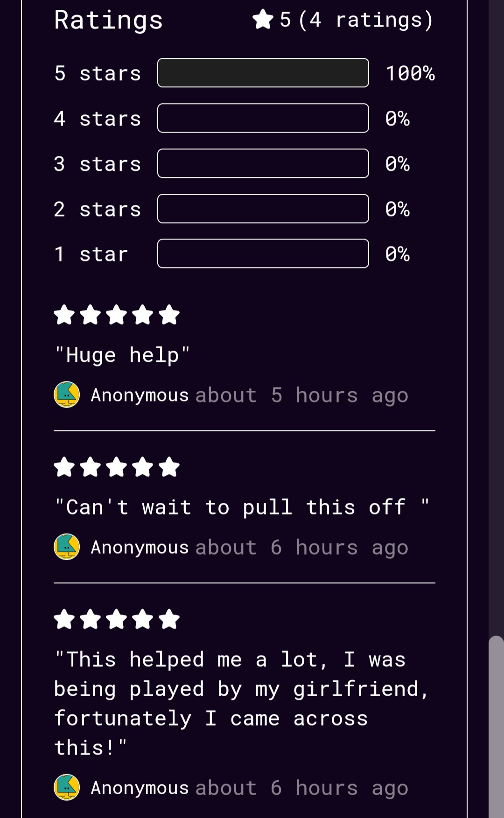Click the "Ratings" heading

coord(108,20)
